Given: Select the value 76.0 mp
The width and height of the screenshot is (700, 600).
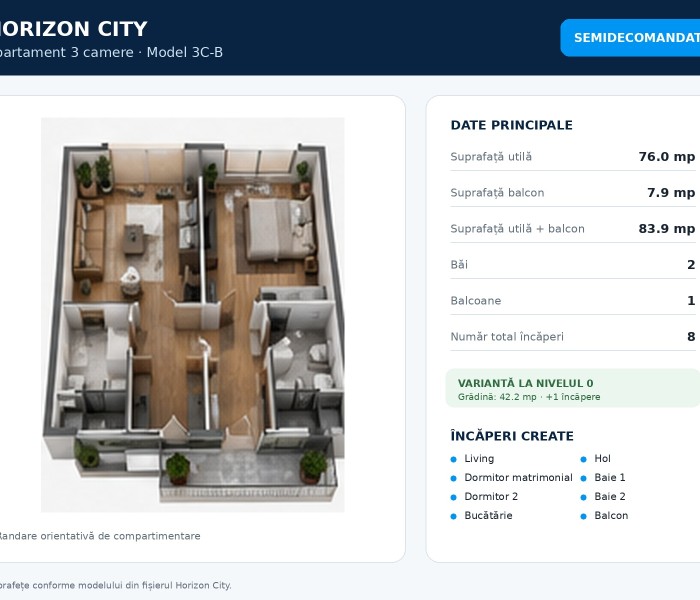Looking at the screenshot, I should point(667,157).
